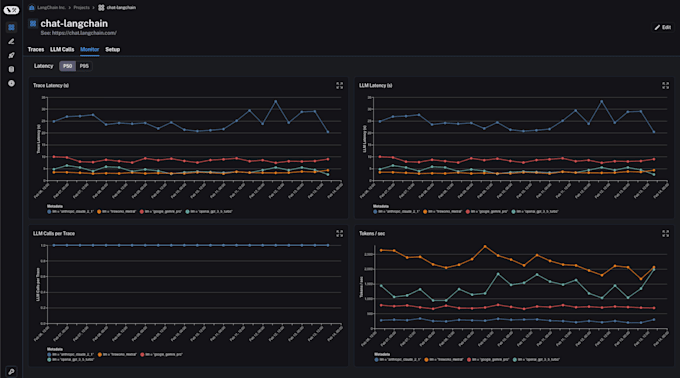The width and height of the screenshot is (680, 378).
Task: Click the LangSmith logo in the sidebar
Action: pyautogui.click(x=11, y=10)
